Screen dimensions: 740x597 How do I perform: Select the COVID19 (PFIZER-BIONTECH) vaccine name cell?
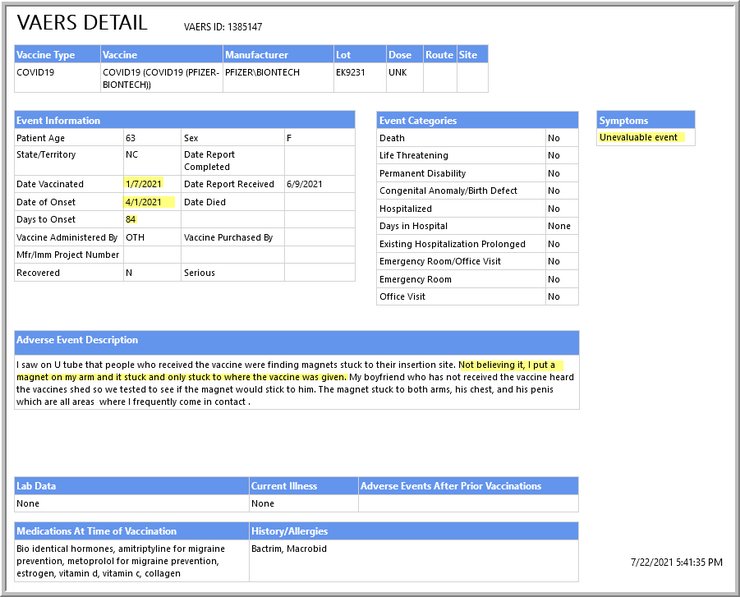click(161, 78)
